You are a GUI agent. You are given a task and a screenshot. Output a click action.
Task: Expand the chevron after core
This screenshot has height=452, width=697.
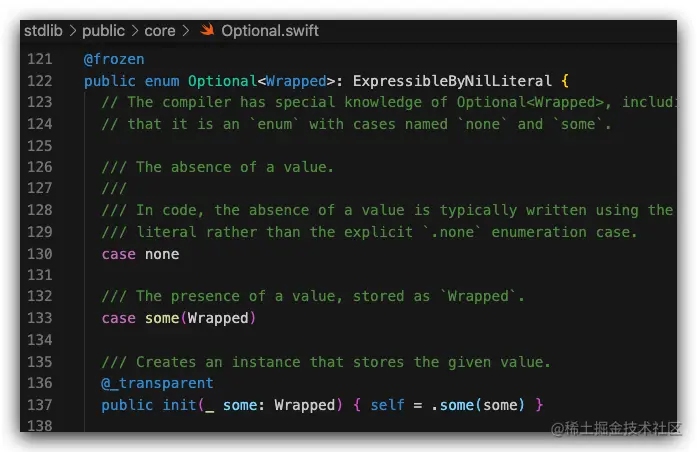pos(186,31)
